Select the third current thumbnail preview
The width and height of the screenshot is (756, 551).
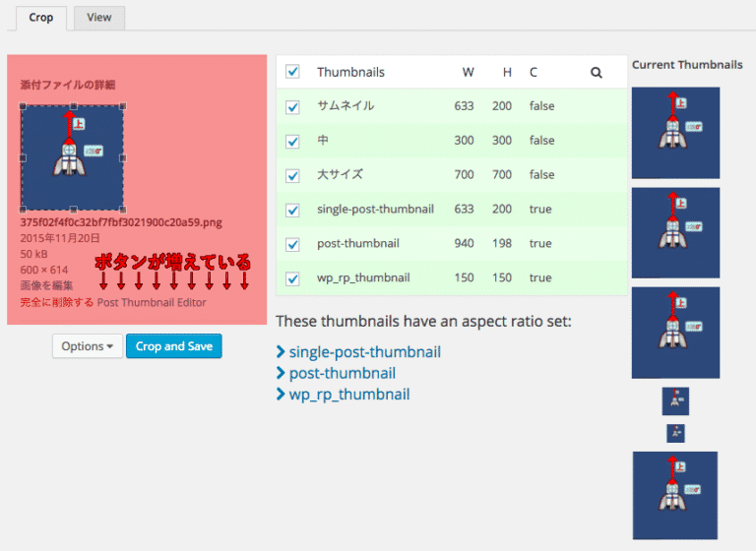(675, 333)
